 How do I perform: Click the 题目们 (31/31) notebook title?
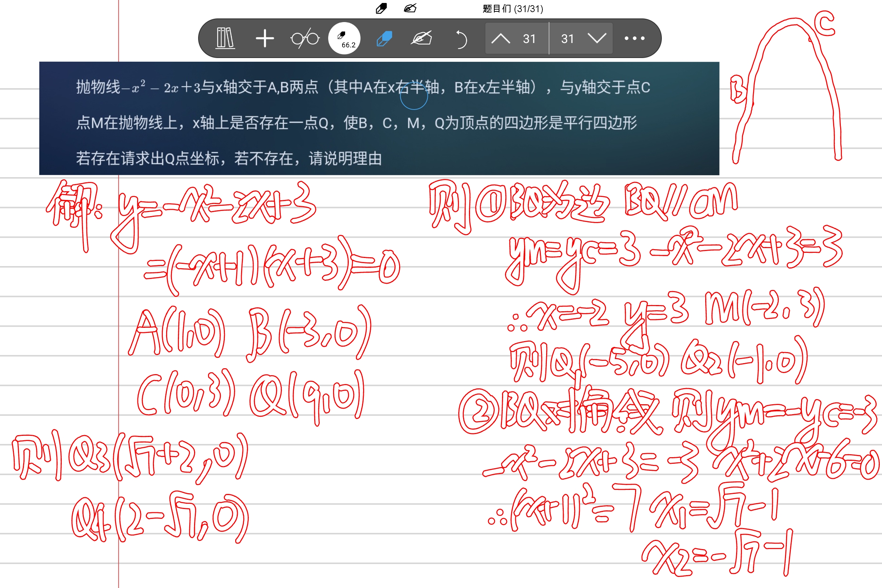pyautogui.click(x=513, y=8)
